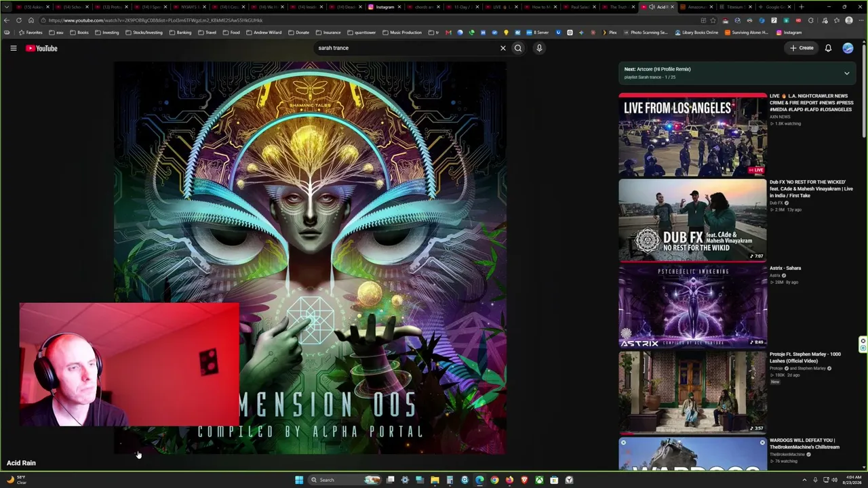Switch to the 'Paul Saladino' tab
The image size is (868, 488).
(x=578, y=7)
